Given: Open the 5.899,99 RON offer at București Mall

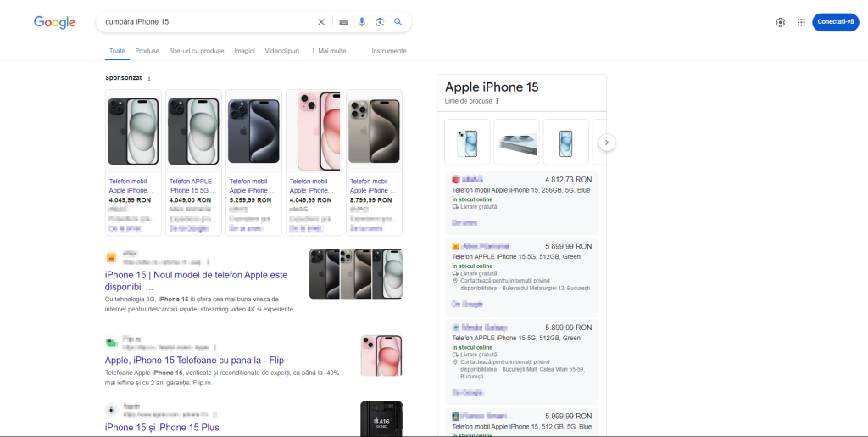Looking at the screenshot, I should click(x=521, y=362).
